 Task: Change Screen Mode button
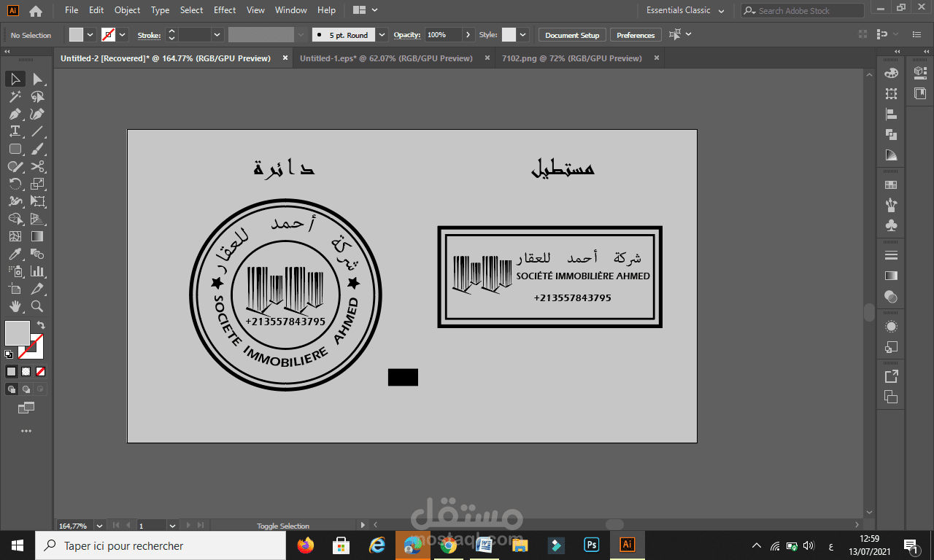26,407
